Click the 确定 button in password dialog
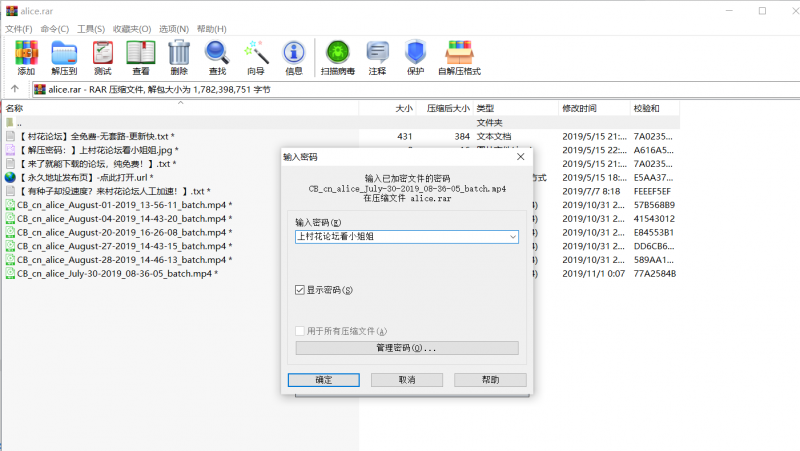The height and width of the screenshot is (451, 800). (324, 380)
